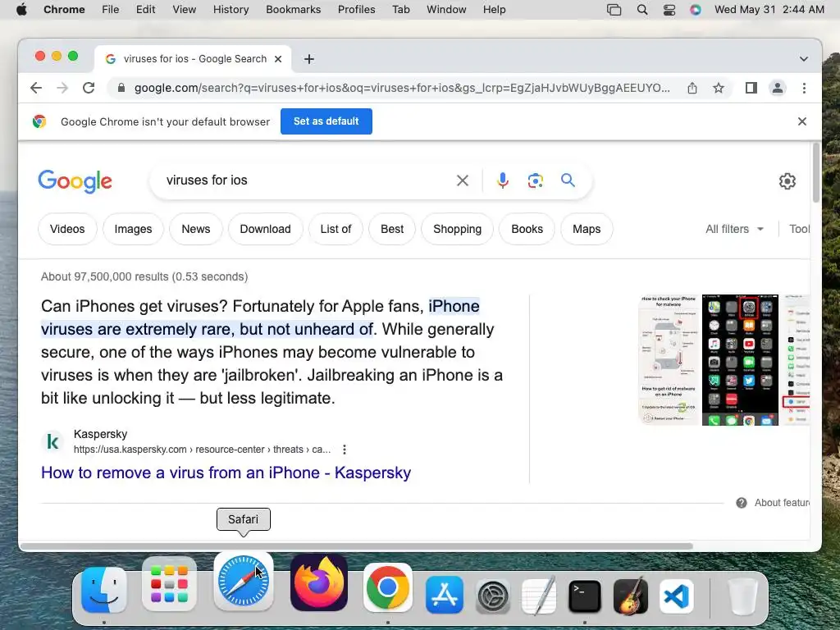Submit search with magnifier icon
This screenshot has width=840, height=630.
click(568, 180)
